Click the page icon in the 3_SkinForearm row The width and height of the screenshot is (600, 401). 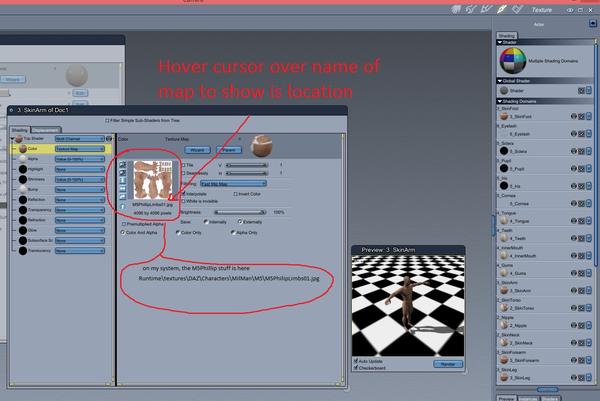(x=589, y=360)
